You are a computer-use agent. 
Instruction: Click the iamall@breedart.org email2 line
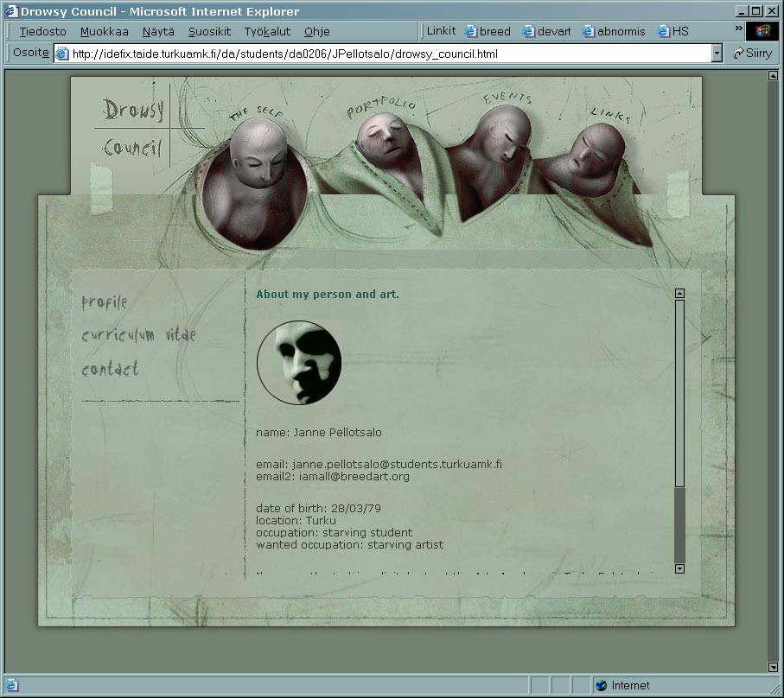pyautogui.click(x=333, y=477)
